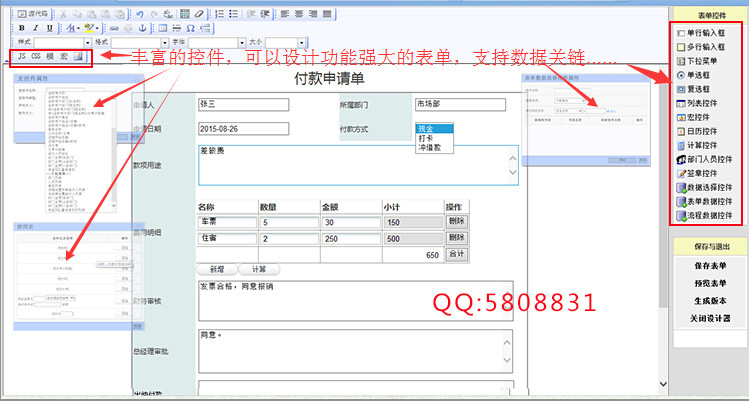Center align text
Image resolution: width=749 pixels, height=401 pixels.
click(299, 14)
